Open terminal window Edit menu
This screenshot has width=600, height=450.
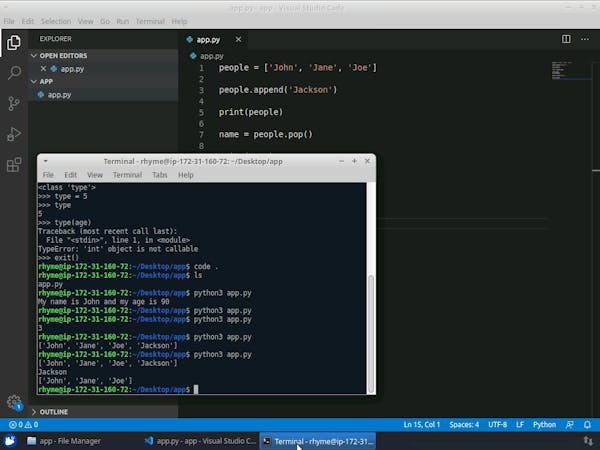pos(70,175)
